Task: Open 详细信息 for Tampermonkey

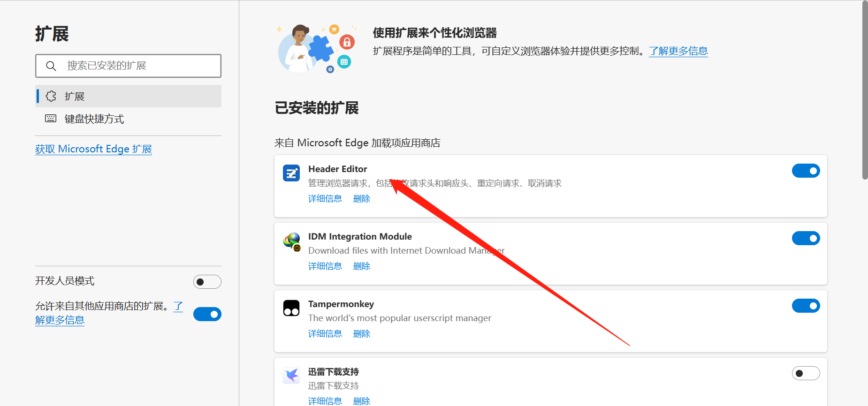Action: [x=325, y=334]
